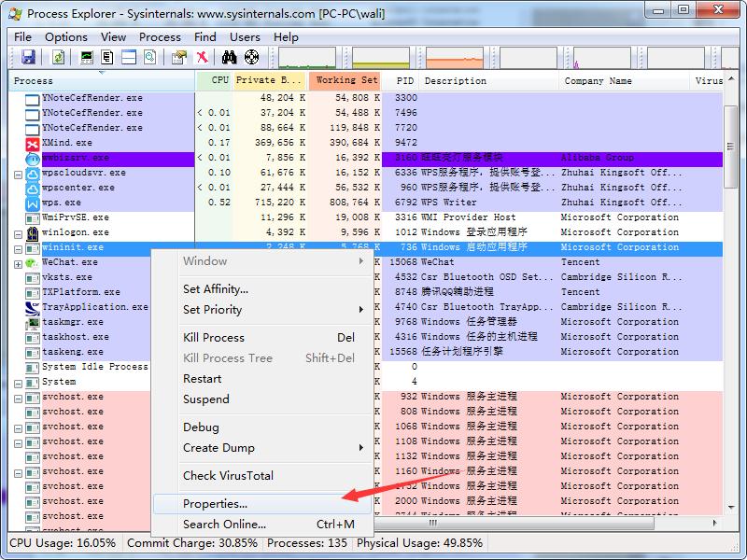This screenshot has height=560, width=747.
Task: Open the Find menu
Action: (204, 37)
